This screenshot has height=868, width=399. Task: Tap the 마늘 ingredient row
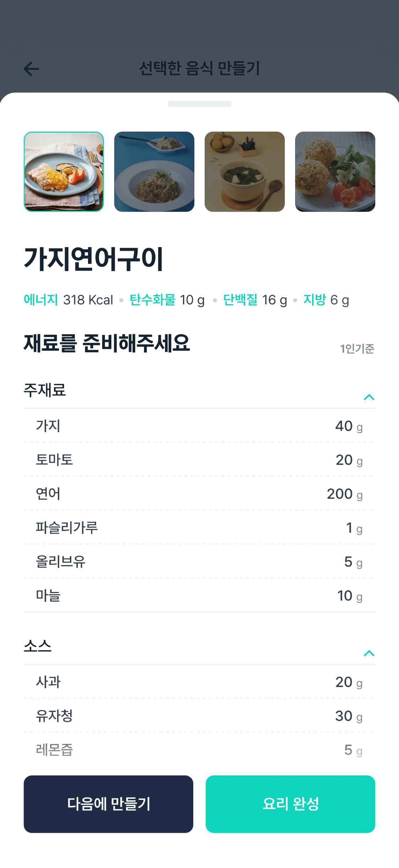click(199, 596)
